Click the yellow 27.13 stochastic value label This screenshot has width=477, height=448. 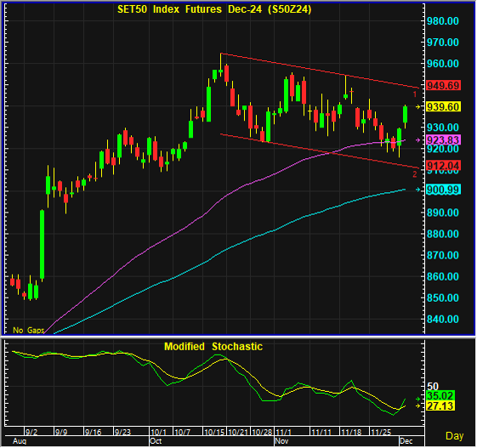click(440, 406)
